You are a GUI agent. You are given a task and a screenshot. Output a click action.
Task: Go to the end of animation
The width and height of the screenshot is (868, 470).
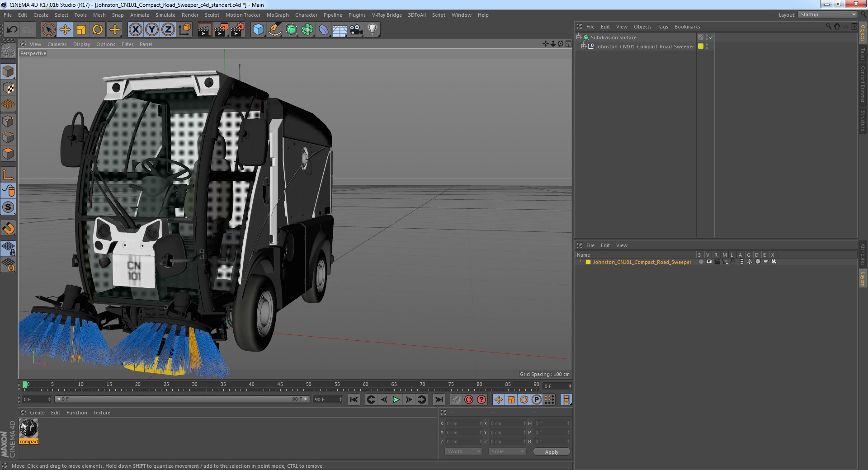pyautogui.click(x=439, y=399)
